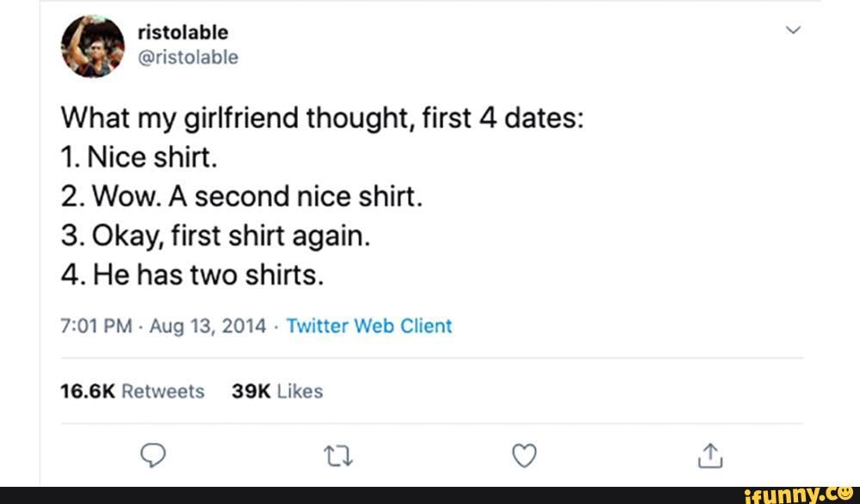View the 16.6K Retweets list
This screenshot has width=860, height=504.
(x=133, y=391)
